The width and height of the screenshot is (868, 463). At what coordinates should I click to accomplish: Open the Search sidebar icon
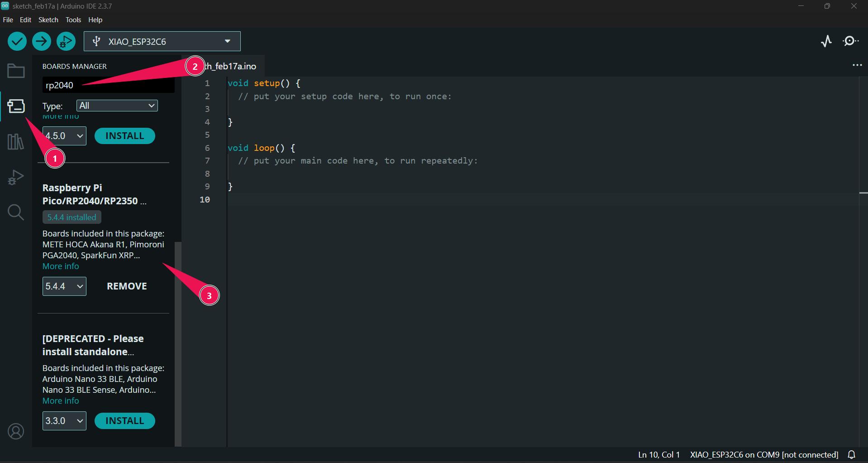[16, 212]
